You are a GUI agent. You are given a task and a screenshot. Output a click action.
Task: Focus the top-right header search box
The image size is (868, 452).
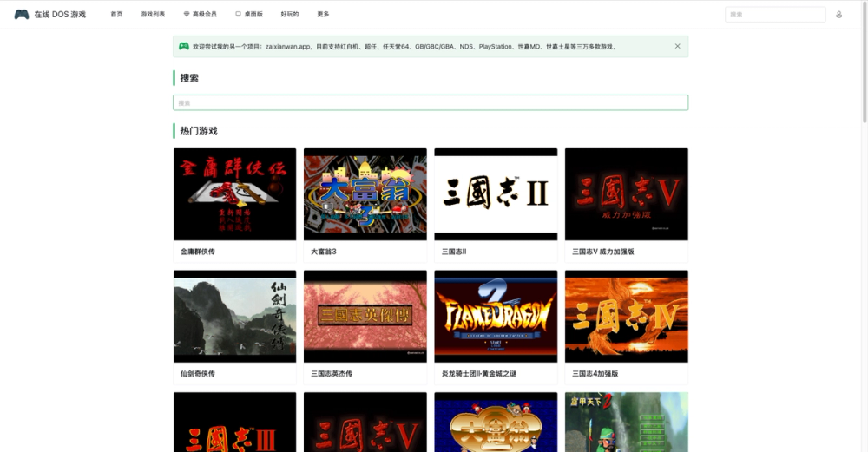(x=775, y=15)
